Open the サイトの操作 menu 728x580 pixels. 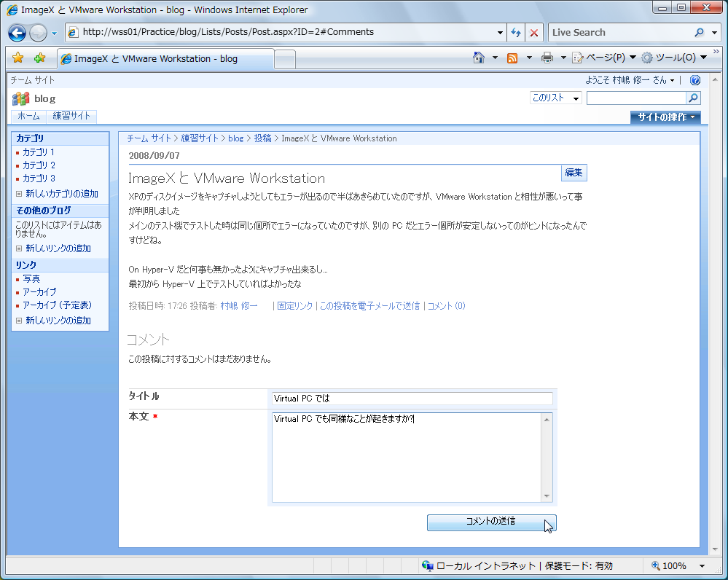point(665,117)
